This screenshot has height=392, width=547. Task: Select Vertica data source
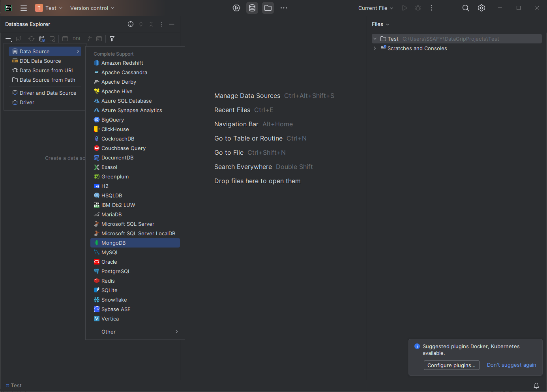click(x=135, y=319)
